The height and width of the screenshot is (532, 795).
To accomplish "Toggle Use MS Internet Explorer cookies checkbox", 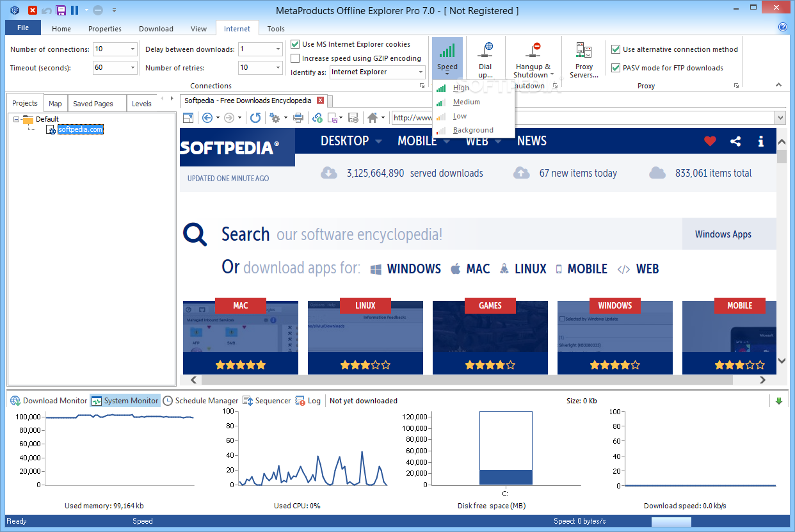I will (295, 44).
